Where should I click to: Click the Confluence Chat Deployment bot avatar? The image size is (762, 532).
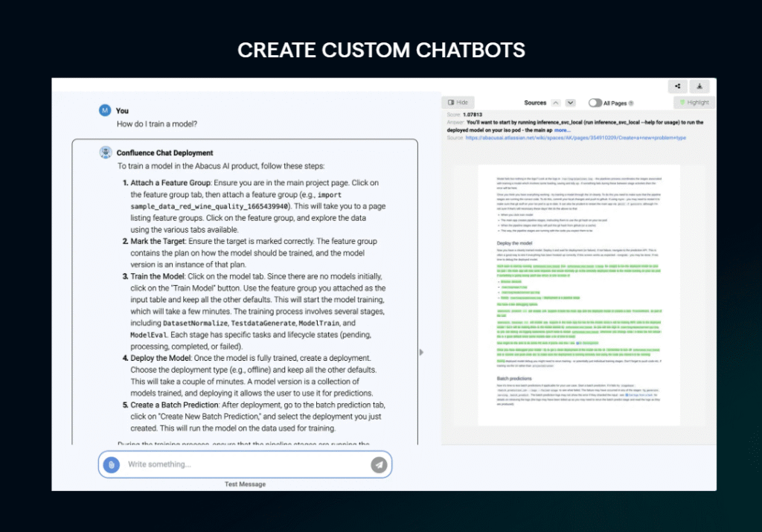pyautogui.click(x=106, y=153)
